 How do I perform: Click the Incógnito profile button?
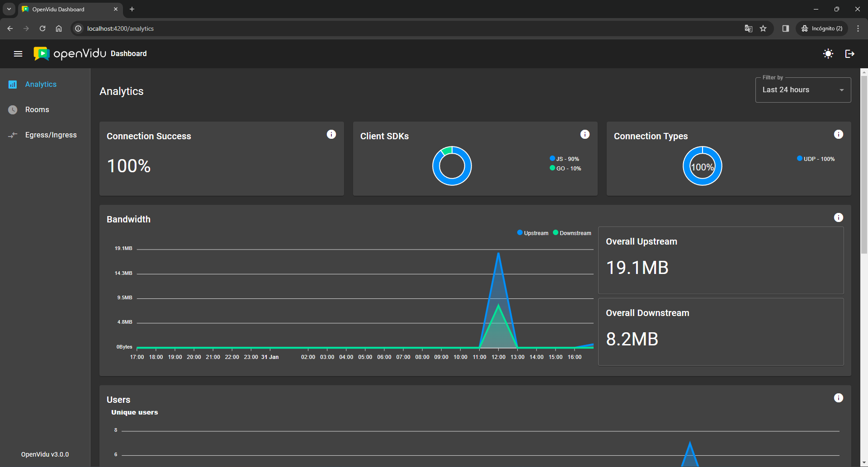tap(822, 28)
